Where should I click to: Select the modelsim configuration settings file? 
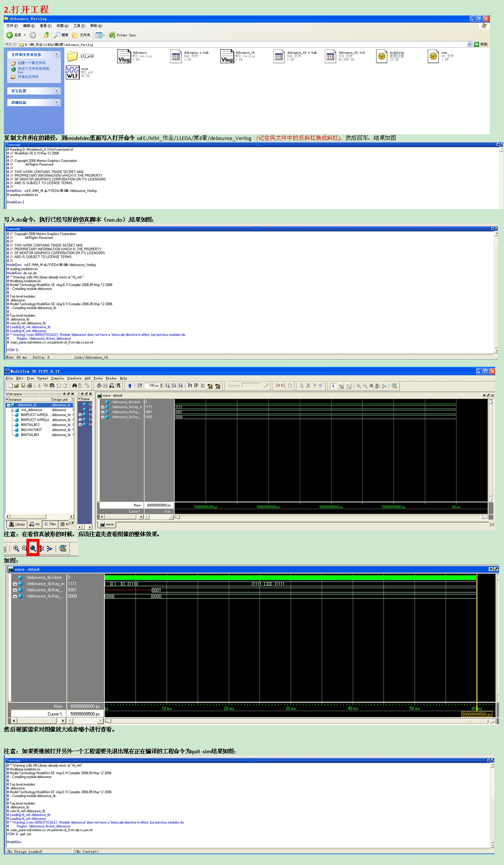point(390,56)
